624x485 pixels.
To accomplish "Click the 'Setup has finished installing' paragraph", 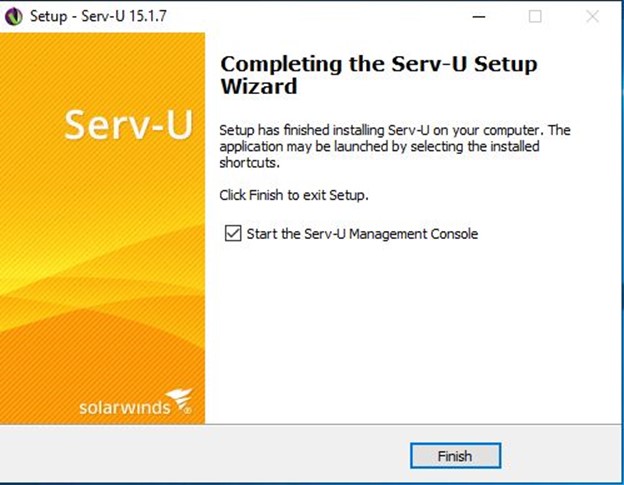I will 395,146.
